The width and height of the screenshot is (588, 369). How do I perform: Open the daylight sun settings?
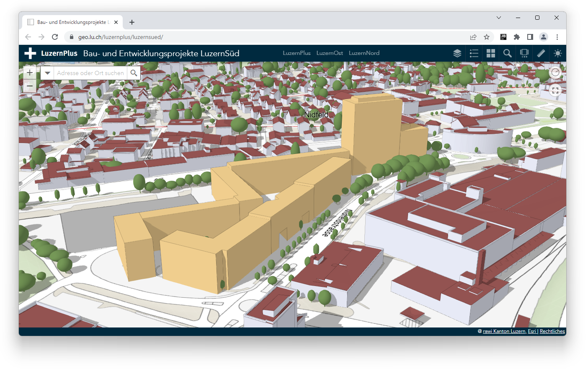[557, 53]
